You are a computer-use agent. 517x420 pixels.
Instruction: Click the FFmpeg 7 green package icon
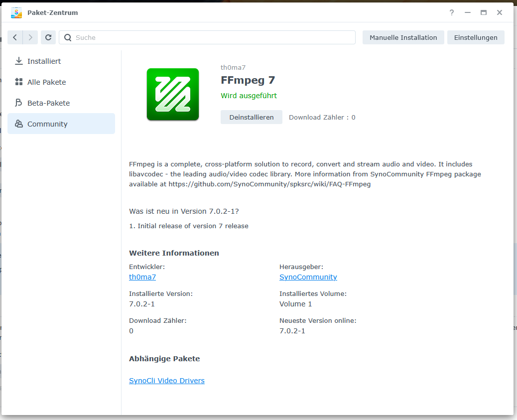[x=172, y=94]
